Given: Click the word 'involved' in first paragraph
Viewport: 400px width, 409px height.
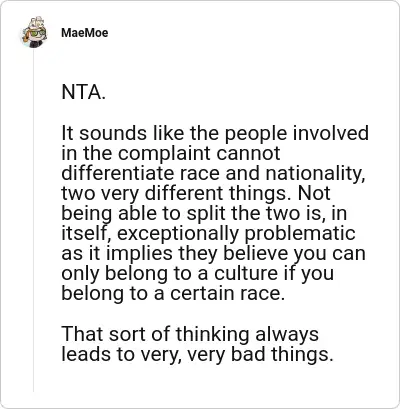Looking at the screenshot, I should point(331,133).
